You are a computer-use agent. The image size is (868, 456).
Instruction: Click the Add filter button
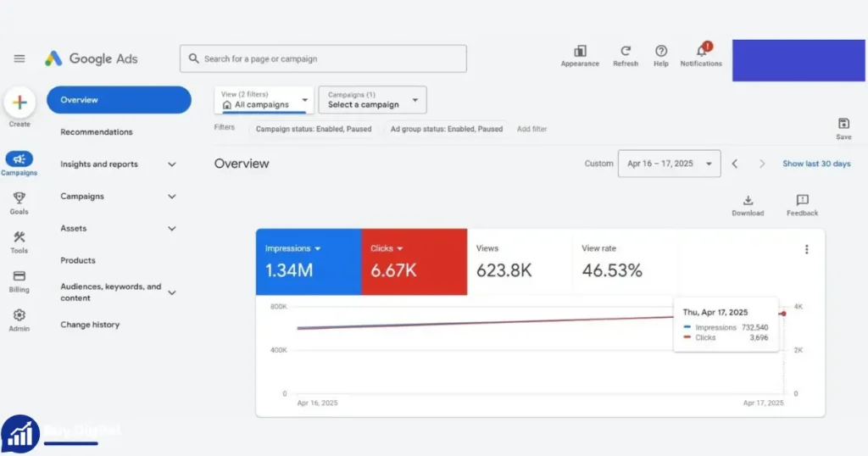click(x=532, y=129)
